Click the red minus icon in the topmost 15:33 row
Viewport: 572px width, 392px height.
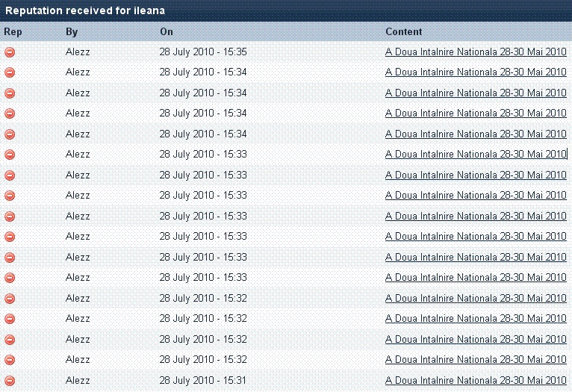pos(10,155)
